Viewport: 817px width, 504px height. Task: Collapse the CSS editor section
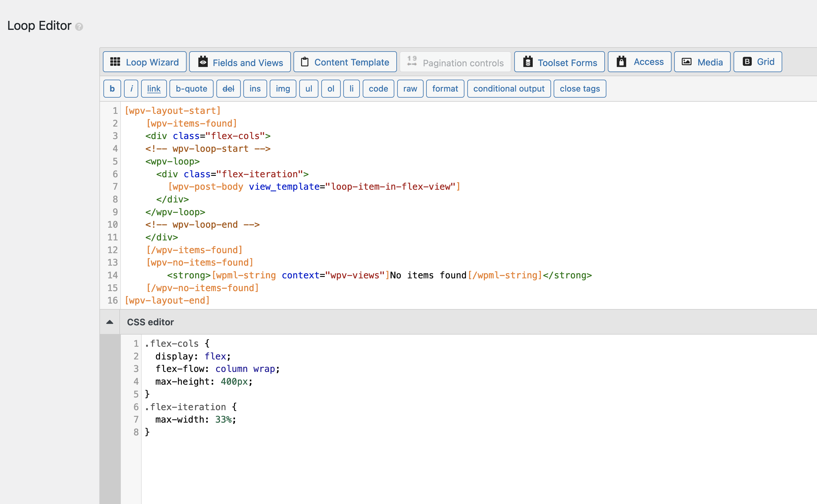pos(110,322)
